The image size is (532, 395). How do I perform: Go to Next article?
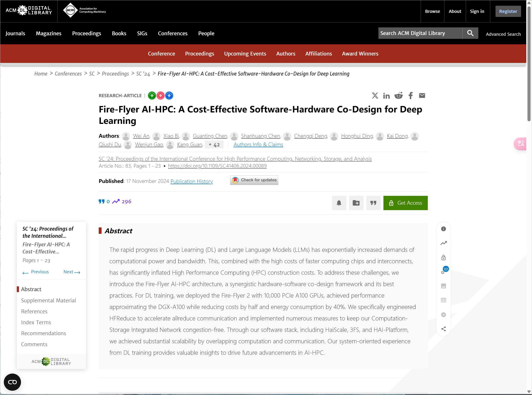pos(72,272)
